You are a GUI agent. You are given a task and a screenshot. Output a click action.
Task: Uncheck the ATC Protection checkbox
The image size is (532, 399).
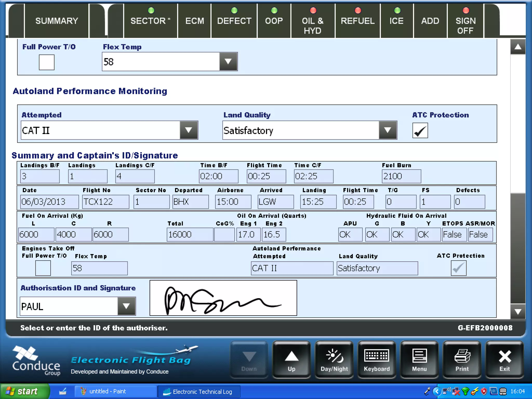tap(420, 130)
